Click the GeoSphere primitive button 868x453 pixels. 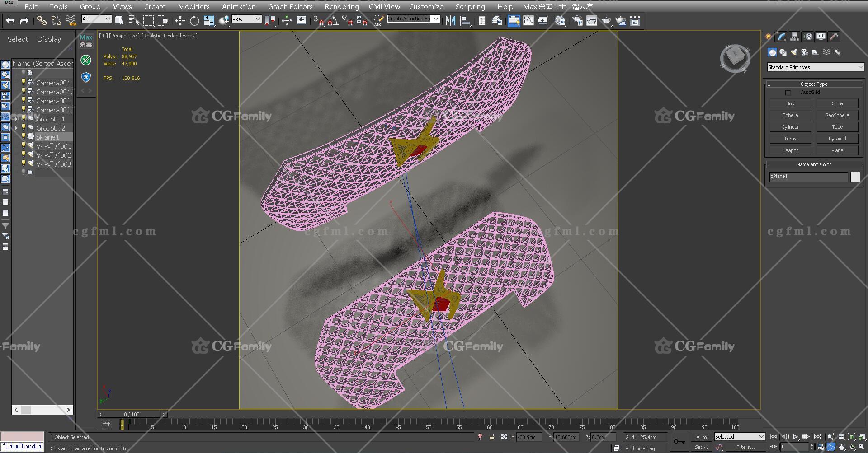pos(837,115)
